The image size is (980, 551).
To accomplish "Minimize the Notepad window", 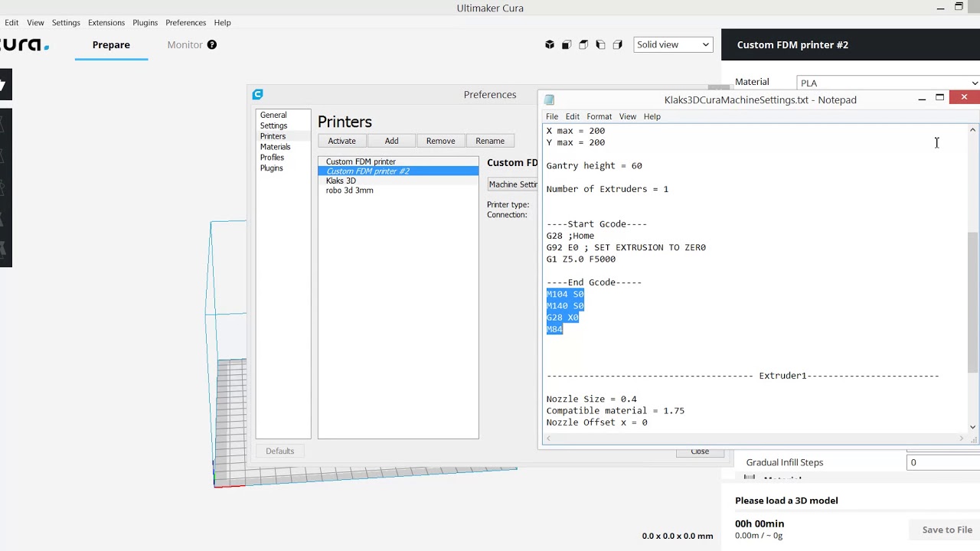I will coord(922,98).
